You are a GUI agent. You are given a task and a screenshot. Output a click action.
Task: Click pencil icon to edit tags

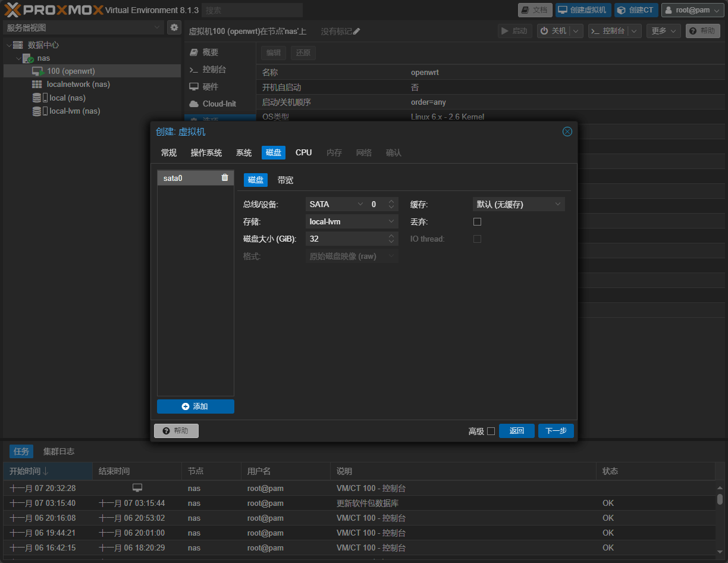[x=356, y=32]
